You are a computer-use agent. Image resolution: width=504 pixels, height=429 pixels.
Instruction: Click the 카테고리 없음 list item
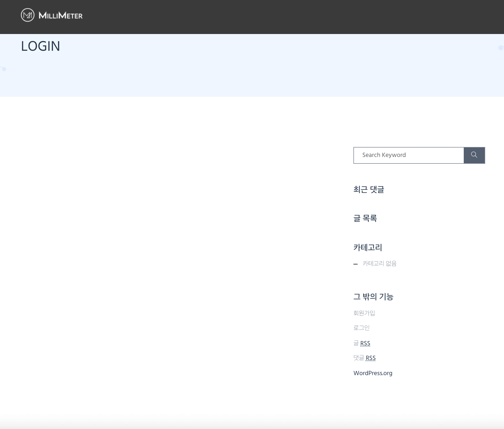tap(379, 263)
